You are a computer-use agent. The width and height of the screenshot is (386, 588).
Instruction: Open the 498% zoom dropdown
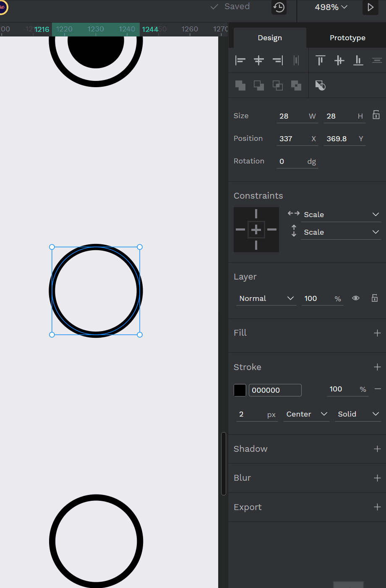click(x=331, y=7)
